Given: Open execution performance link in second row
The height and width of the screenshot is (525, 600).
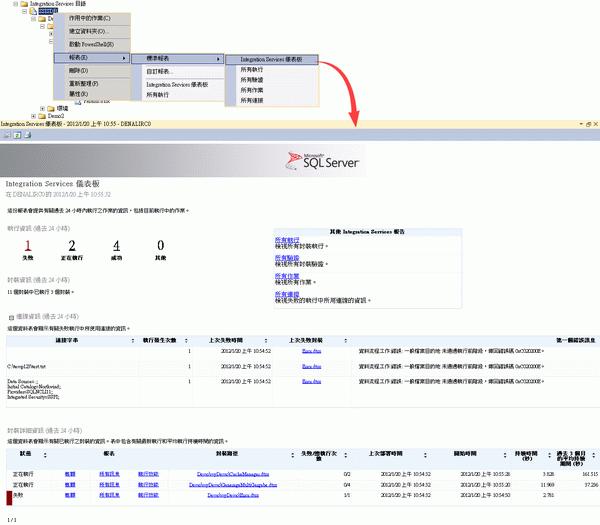Looking at the screenshot, I should [148, 485].
